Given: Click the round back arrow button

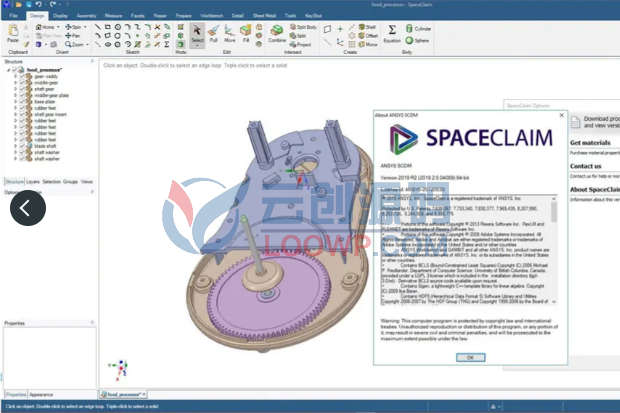Looking at the screenshot, I should (x=28, y=208).
